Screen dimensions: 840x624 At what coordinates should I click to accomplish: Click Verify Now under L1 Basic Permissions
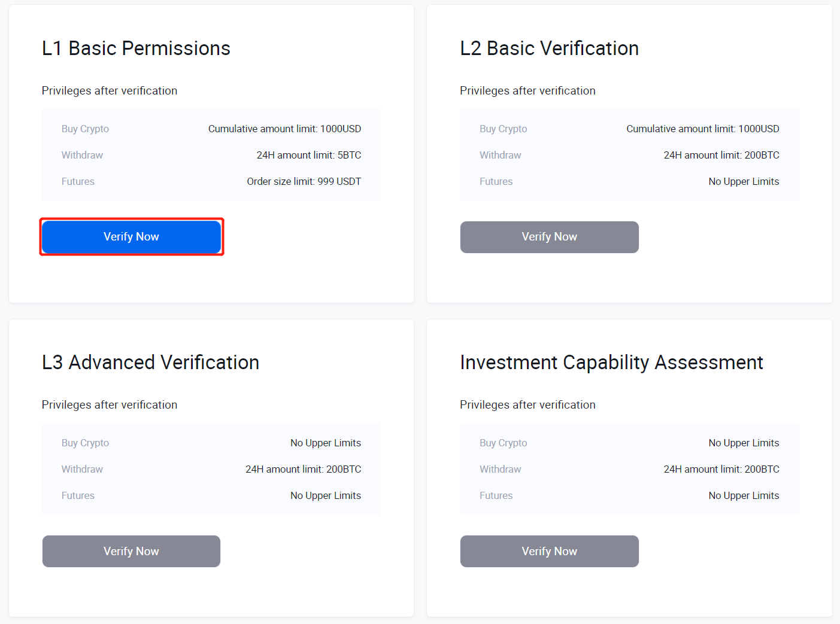[x=131, y=237]
